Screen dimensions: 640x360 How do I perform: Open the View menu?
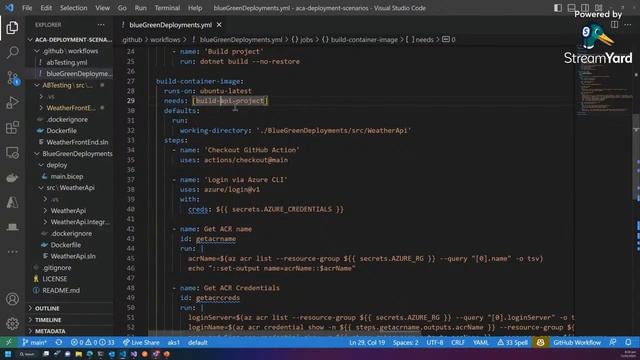click(x=102, y=8)
